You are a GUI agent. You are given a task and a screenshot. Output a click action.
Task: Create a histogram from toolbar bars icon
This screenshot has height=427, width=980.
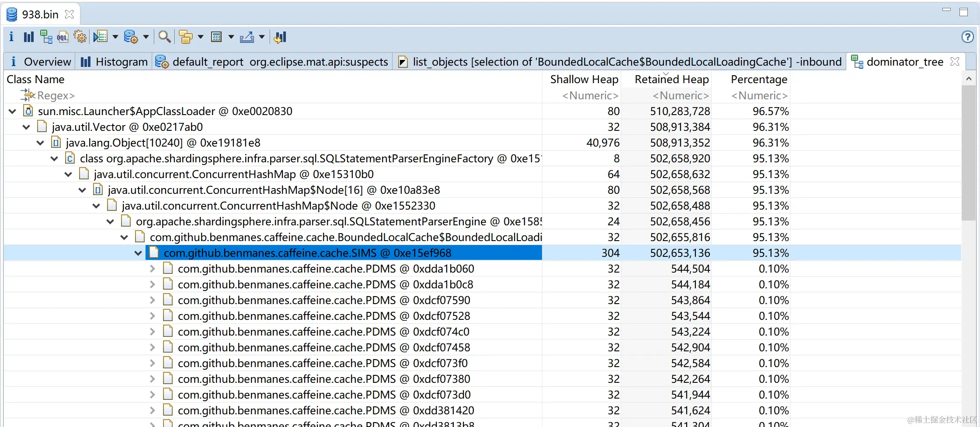pos(28,37)
